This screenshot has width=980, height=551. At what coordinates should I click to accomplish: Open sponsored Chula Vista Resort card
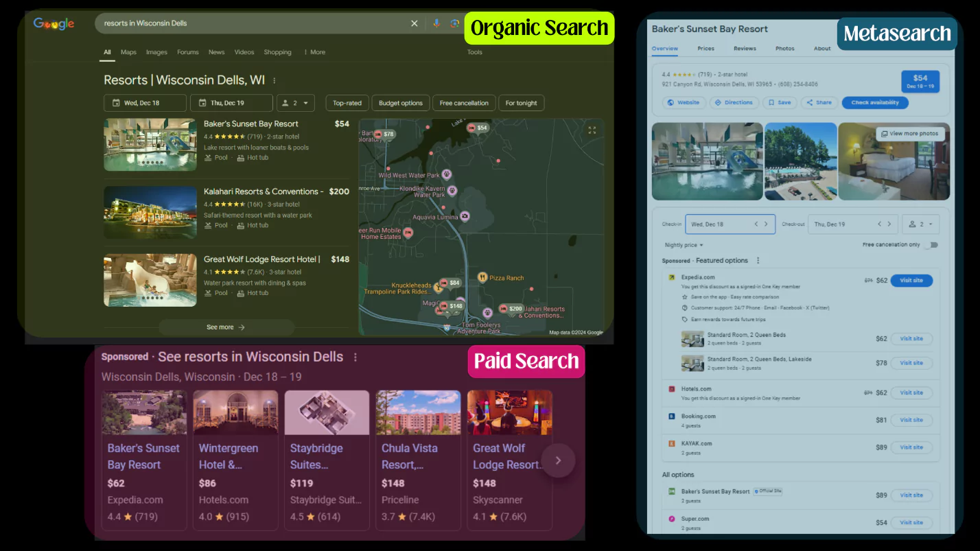[x=418, y=460]
